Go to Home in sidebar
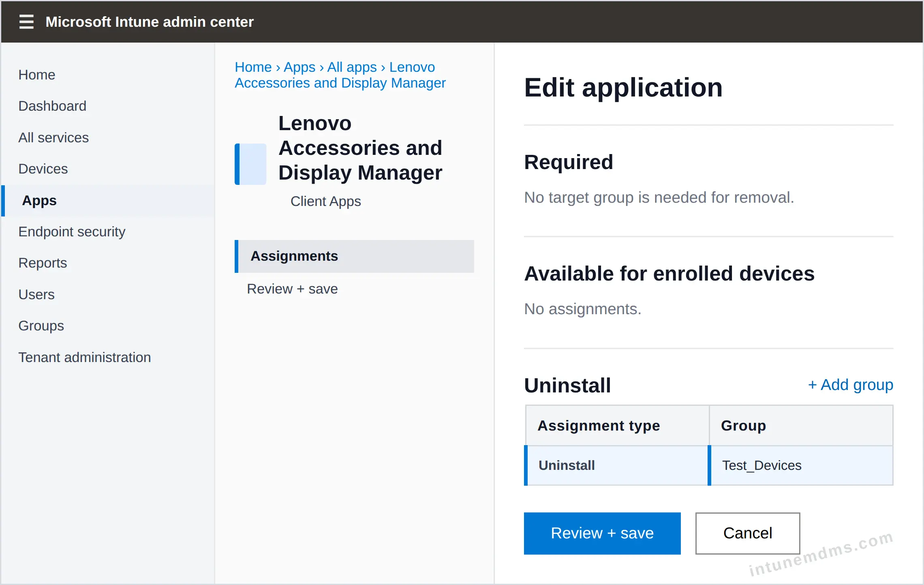Viewport: 924px width, 585px height. point(37,75)
